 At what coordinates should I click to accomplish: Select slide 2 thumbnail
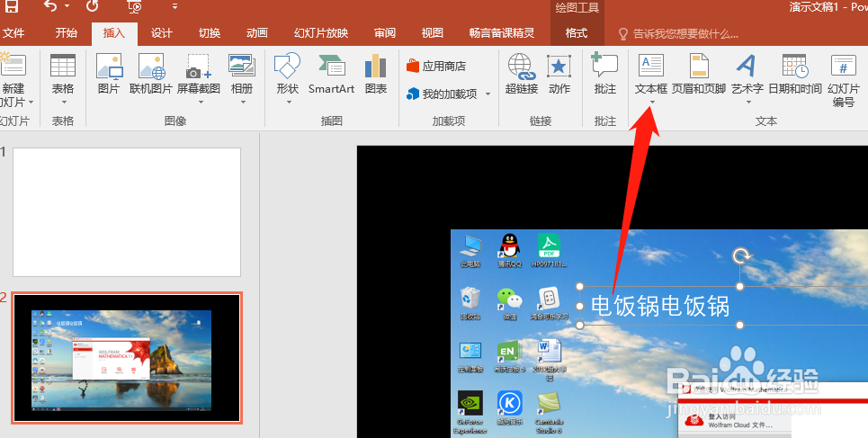pyautogui.click(x=127, y=358)
